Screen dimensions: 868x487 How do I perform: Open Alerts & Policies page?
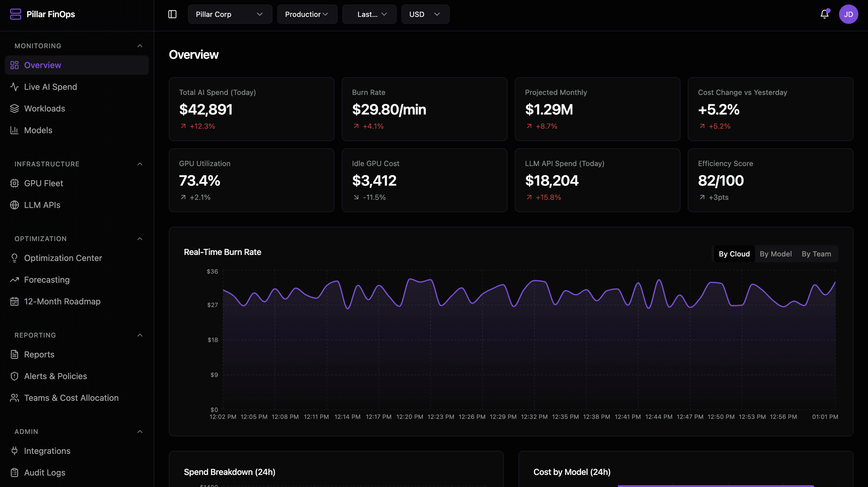(55, 376)
